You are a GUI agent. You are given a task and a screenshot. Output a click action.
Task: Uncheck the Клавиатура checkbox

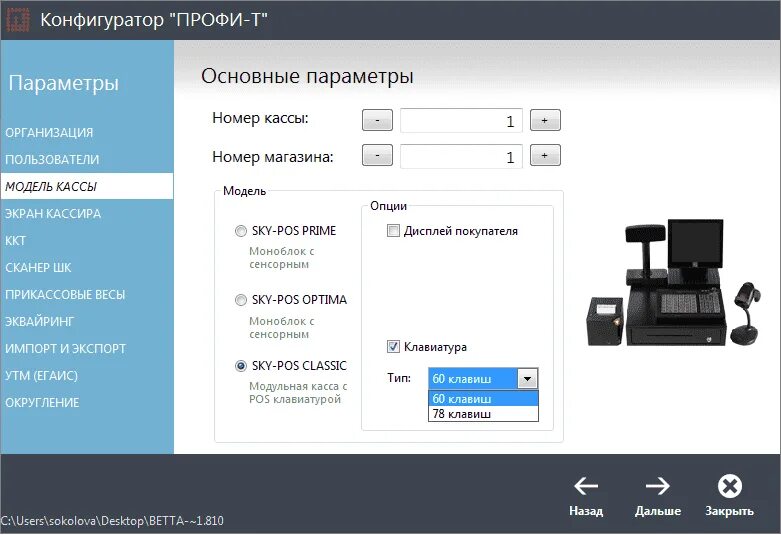pyautogui.click(x=393, y=347)
